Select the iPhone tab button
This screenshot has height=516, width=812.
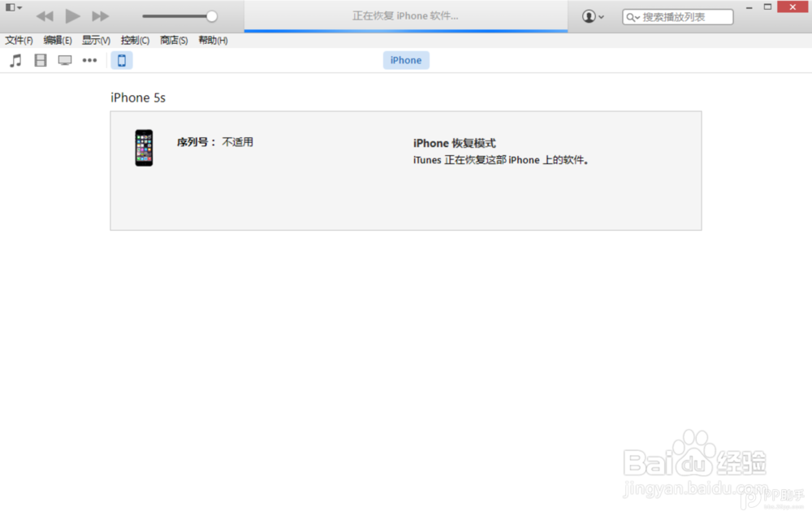406,60
